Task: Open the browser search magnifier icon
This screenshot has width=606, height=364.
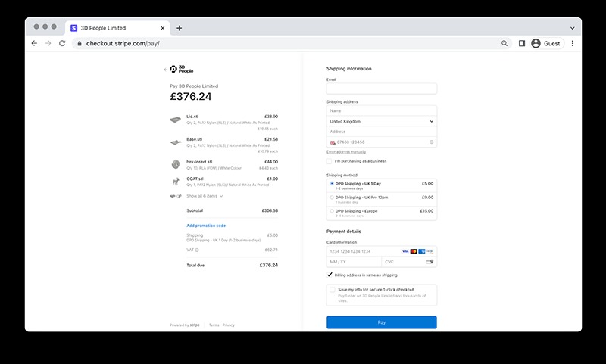Action: (x=504, y=44)
